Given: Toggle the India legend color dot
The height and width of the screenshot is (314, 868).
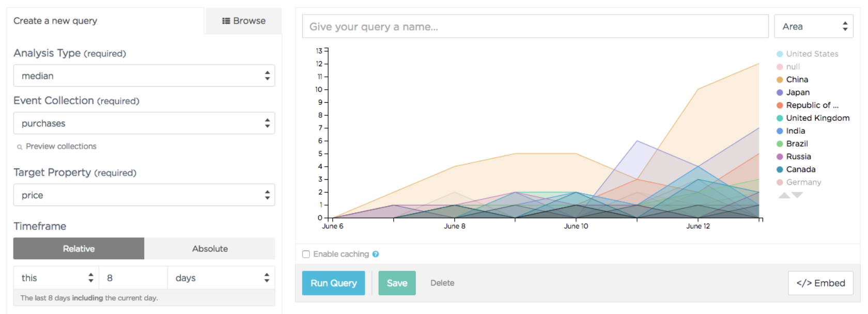Looking at the screenshot, I should [780, 131].
